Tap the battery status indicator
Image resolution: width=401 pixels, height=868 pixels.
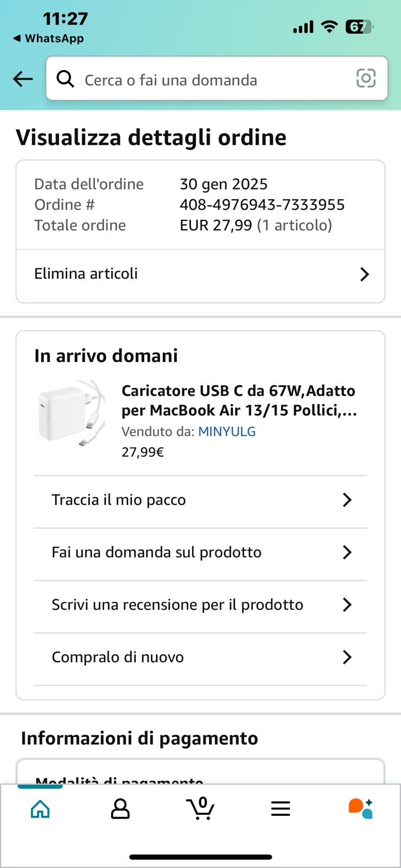pos(359,27)
